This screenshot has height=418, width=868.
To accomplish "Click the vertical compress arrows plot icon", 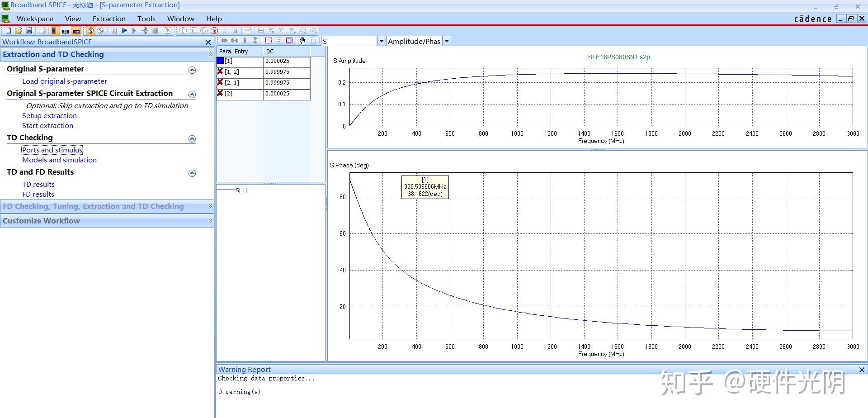I will [255, 40].
